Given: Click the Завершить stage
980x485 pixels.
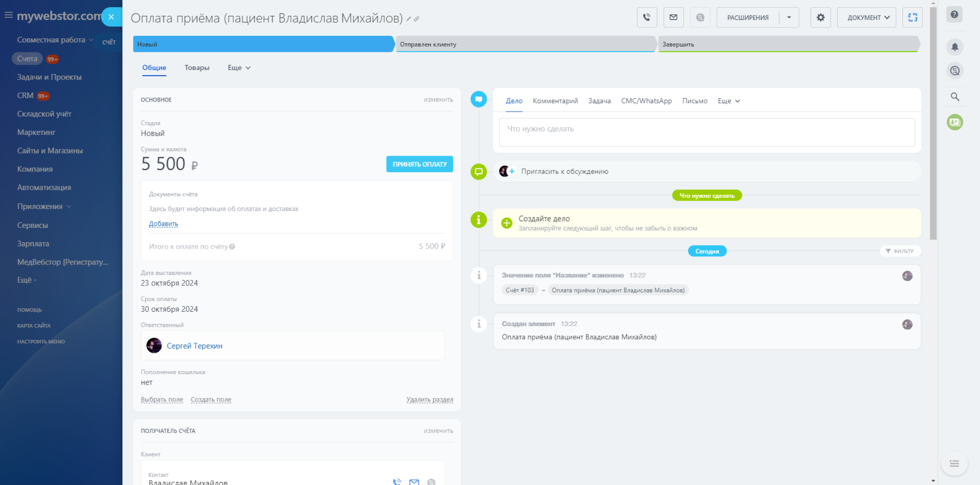Looking at the screenshot, I should (788, 44).
